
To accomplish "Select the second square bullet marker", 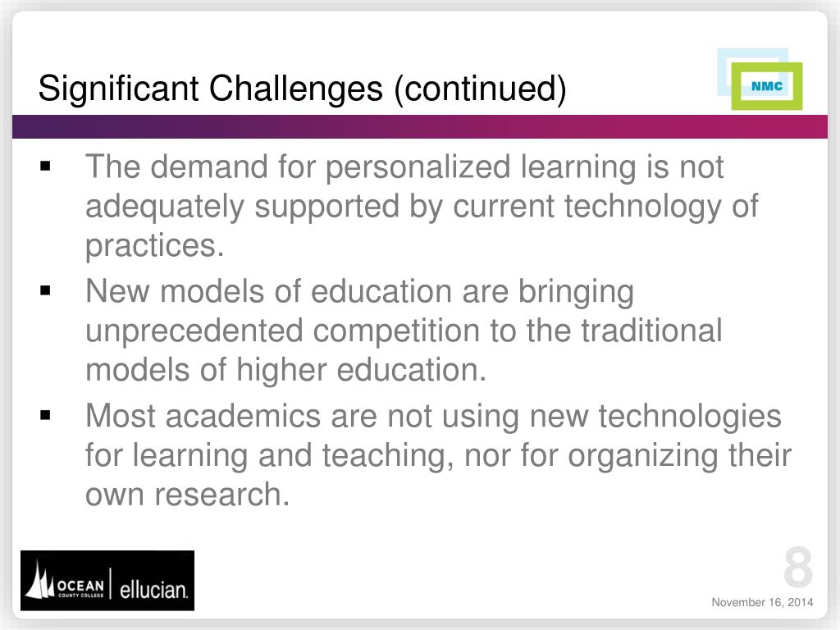I will point(45,291).
